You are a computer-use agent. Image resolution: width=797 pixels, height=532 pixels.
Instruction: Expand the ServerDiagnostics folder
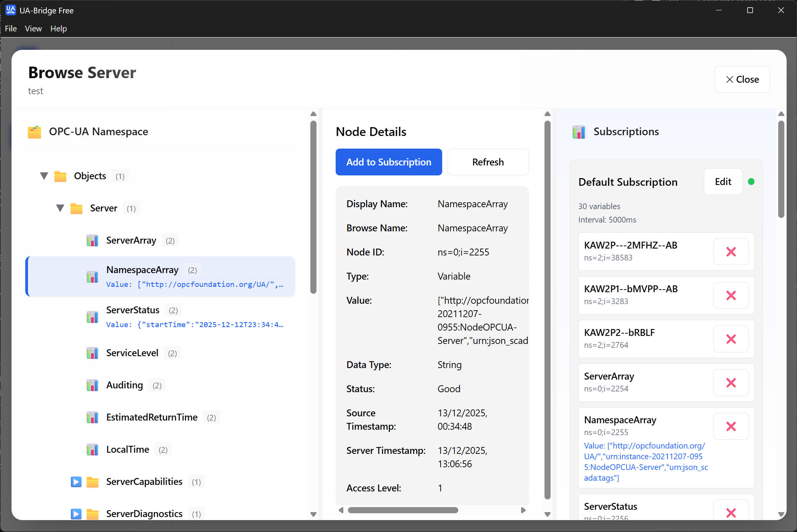coord(76,514)
